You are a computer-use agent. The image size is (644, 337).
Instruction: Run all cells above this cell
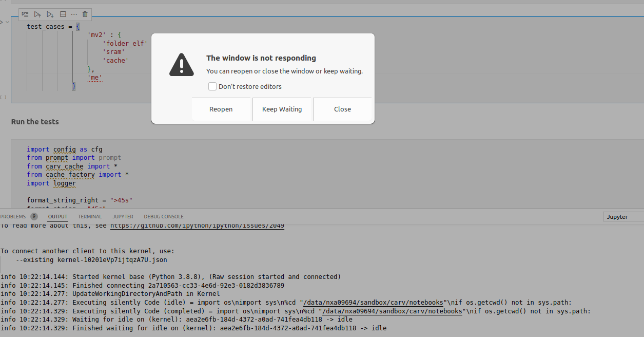click(x=37, y=14)
